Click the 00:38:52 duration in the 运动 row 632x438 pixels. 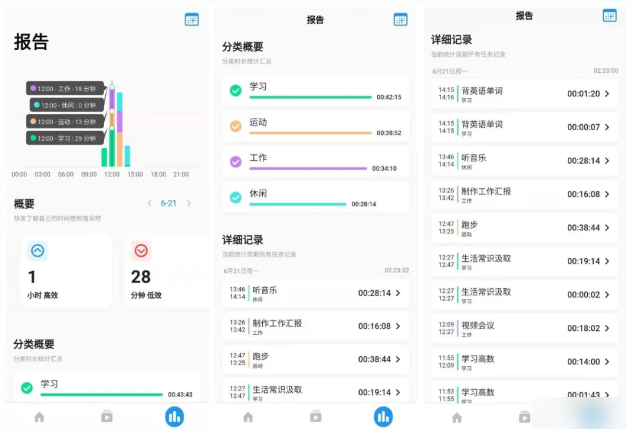tap(389, 133)
